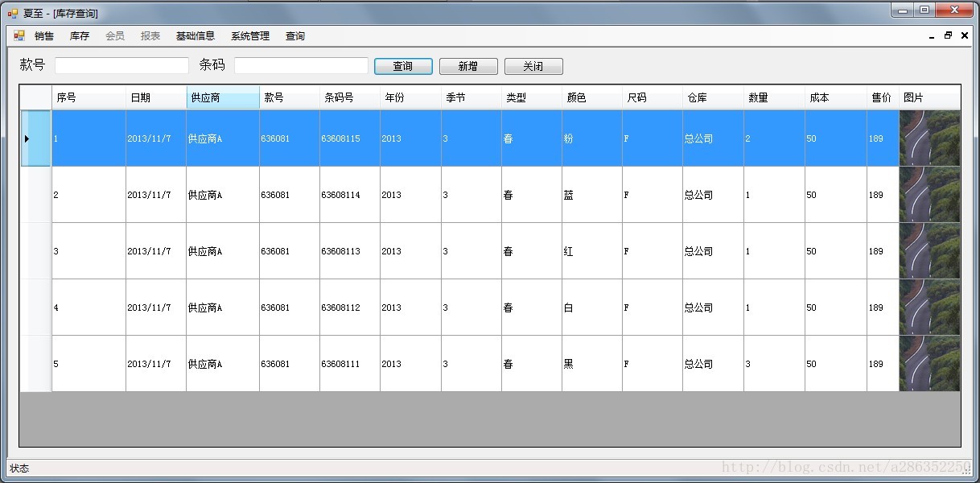980x483 pixels.
Task: Open product image thumbnail in row 3
Action: tap(929, 251)
